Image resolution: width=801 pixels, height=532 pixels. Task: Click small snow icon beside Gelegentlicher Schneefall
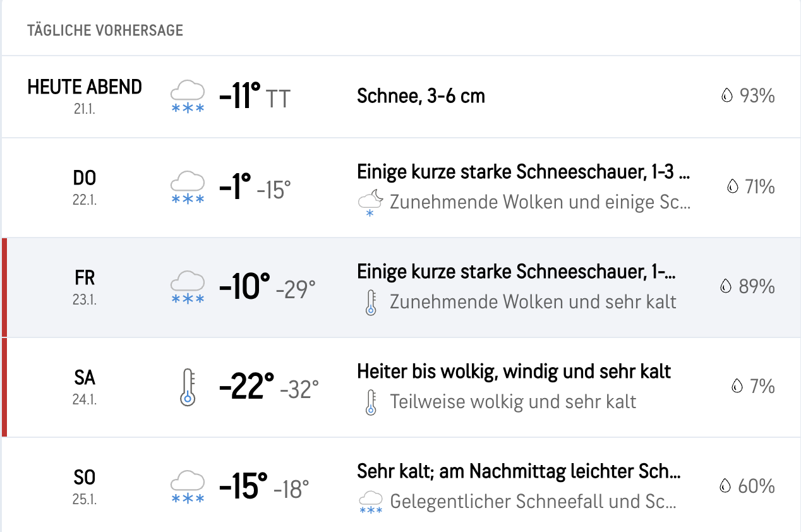pyautogui.click(x=371, y=502)
